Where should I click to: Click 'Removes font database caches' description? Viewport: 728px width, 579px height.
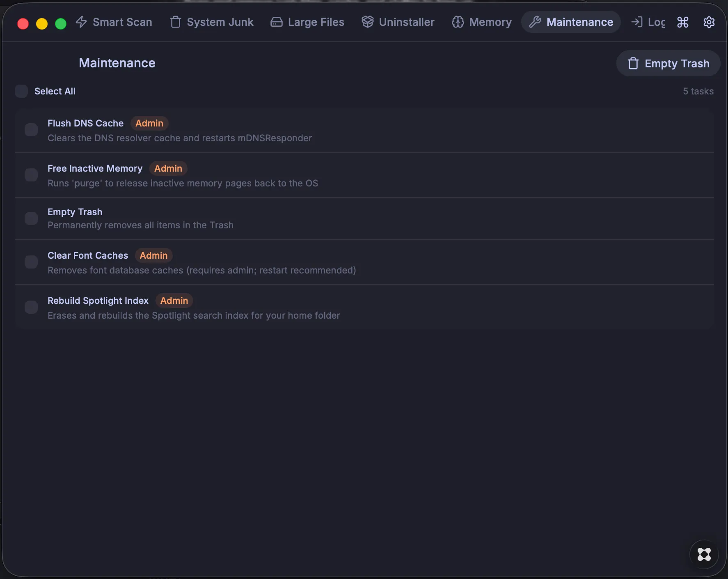(x=202, y=270)
